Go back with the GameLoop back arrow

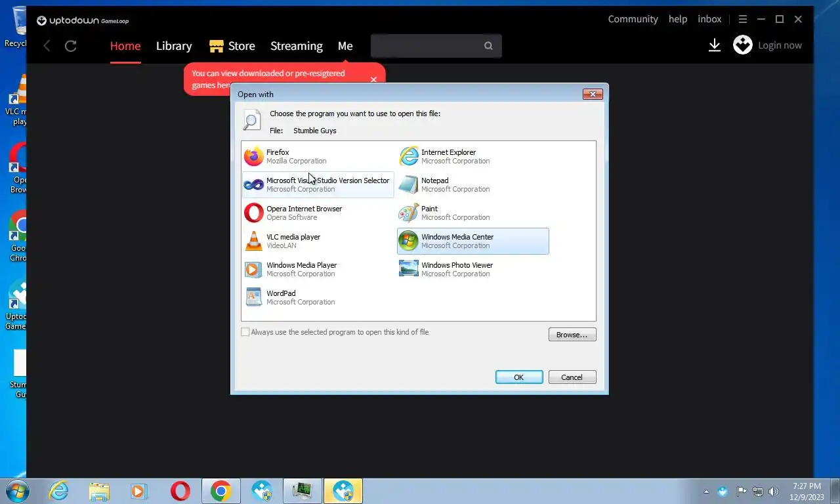[x=47, y=46]
